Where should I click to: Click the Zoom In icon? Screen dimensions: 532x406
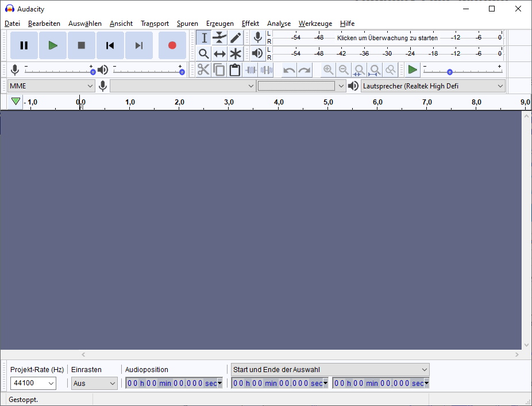coord(328,70)
